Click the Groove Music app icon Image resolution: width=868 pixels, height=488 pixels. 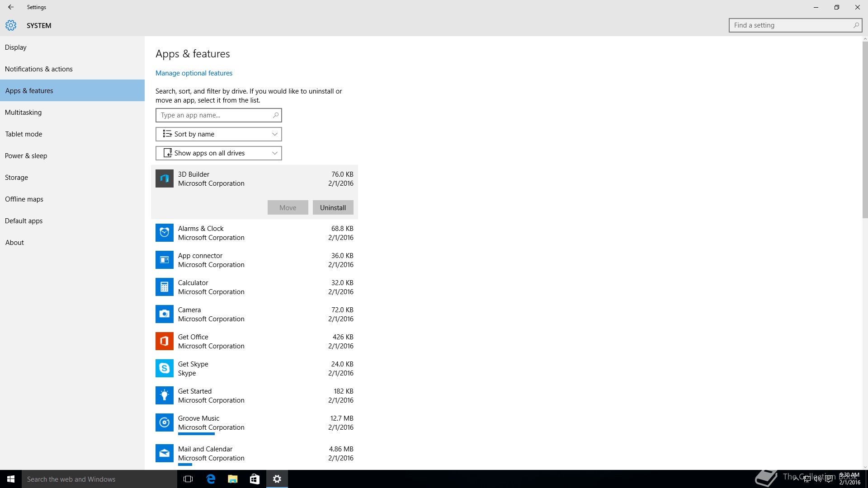tap(165, 422)
